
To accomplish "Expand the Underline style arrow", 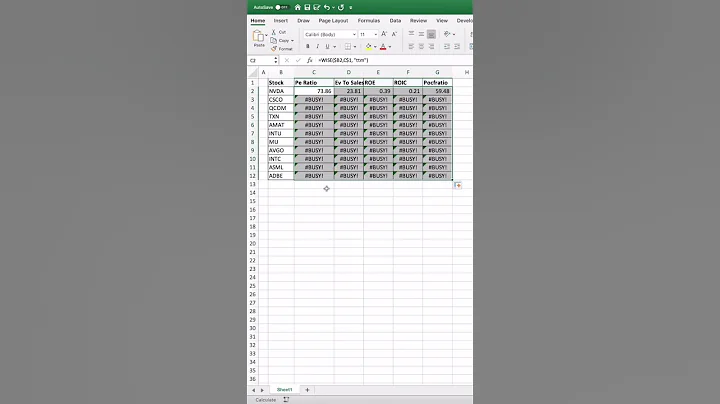I will [334, 47].
